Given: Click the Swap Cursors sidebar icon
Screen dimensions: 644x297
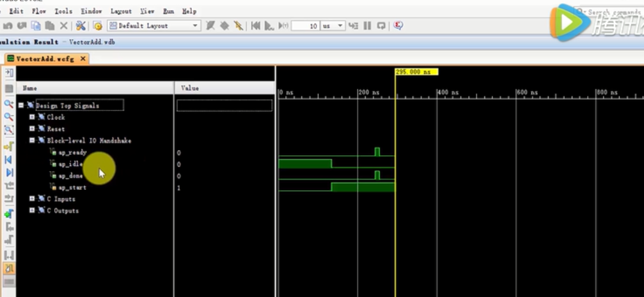Looking at the screenshot, I should (x=9, y=255).
